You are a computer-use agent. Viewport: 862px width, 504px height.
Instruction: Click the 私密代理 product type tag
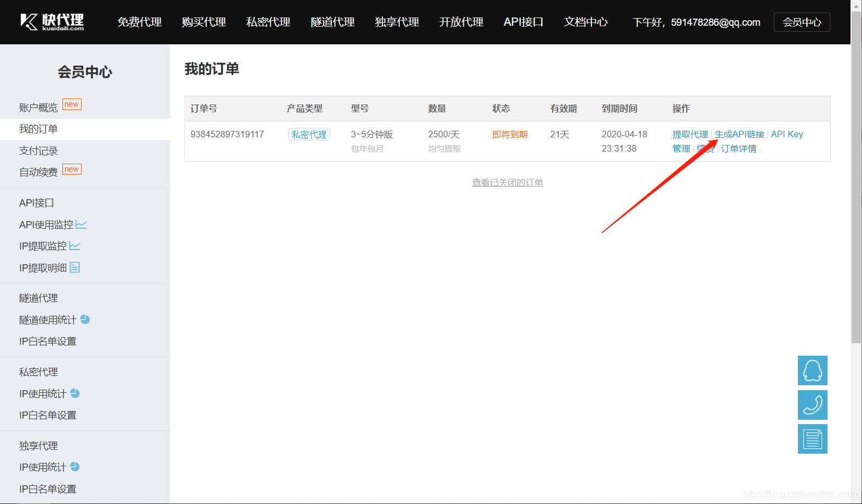[309, 134]
